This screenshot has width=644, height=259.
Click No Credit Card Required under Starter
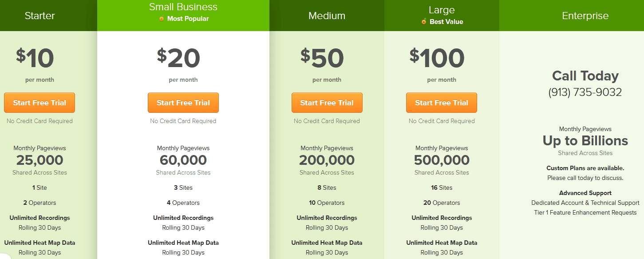(40, 121)
